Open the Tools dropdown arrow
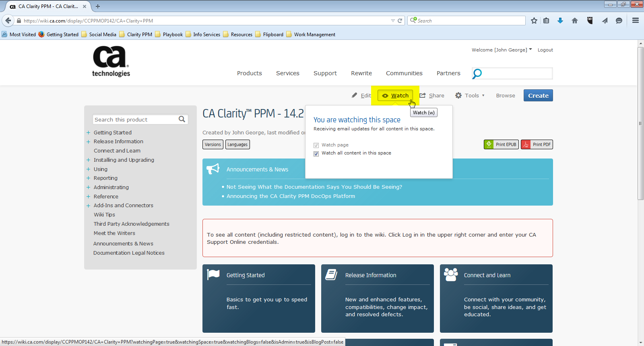This screenshot has height=346, width=644. tap(483, 96)
